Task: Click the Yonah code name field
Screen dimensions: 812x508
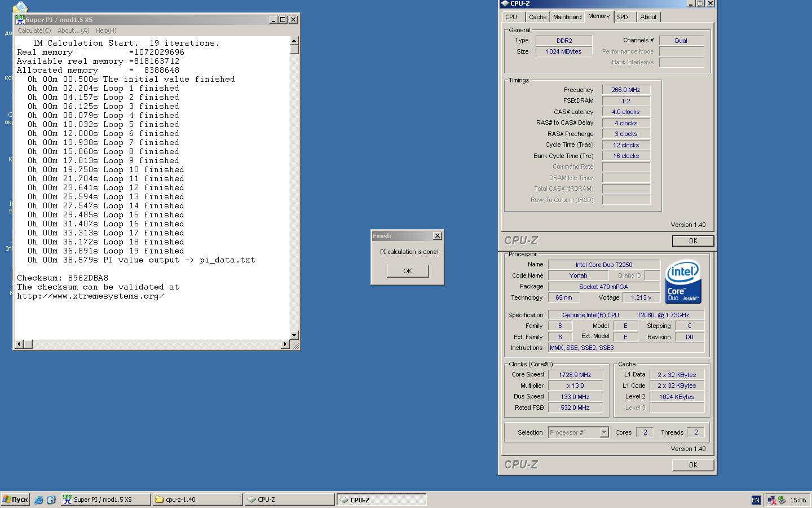Action: click(578, 275)
